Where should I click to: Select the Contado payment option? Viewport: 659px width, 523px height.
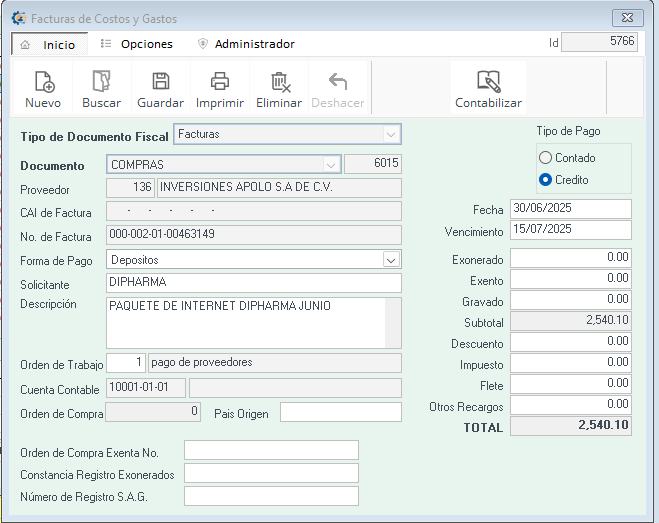(545, 158)
